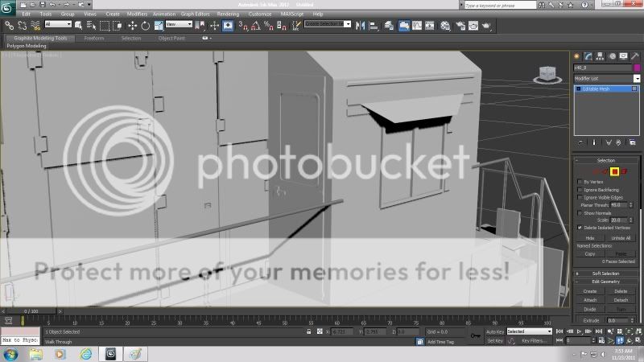Click the Unhide All button
644x362 pixels.
(621, 238)
